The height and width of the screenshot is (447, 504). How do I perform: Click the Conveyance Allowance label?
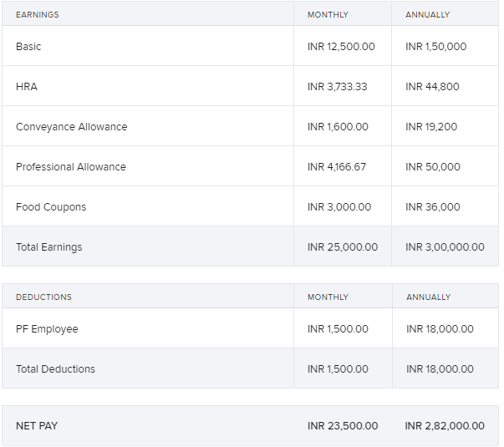(x=71, y=127)
